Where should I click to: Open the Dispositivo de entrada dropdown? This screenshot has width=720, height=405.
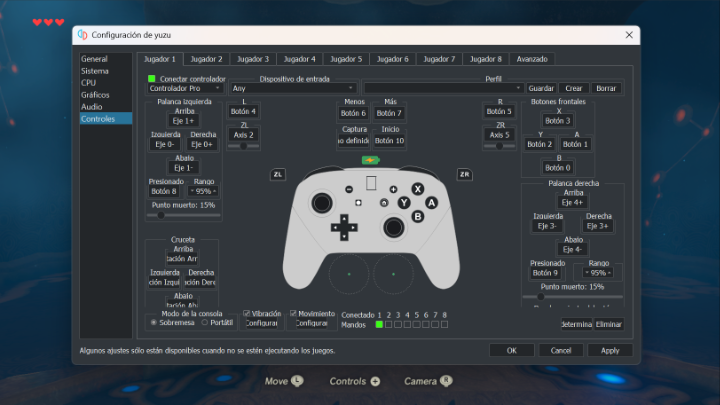pyautogui.click(x=293, y=88)
